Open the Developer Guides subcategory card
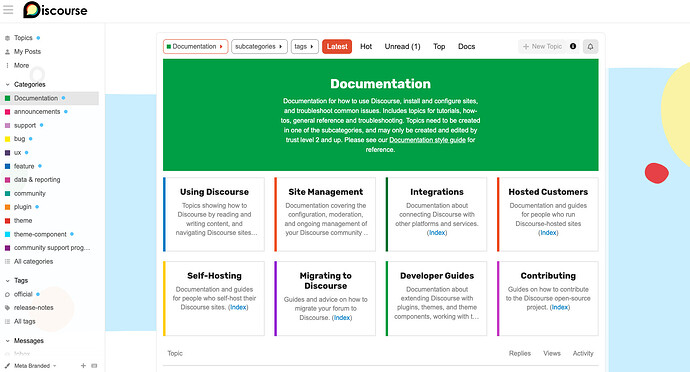 (x=437, y=298)
